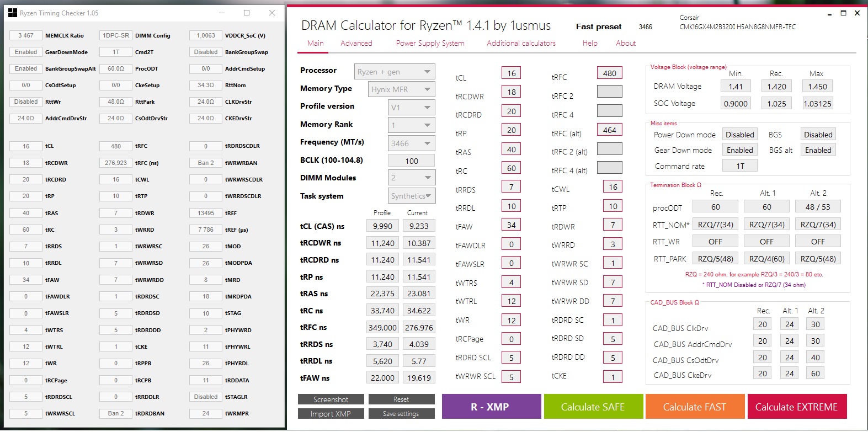Click the Calculate EXTREME button

797,407
